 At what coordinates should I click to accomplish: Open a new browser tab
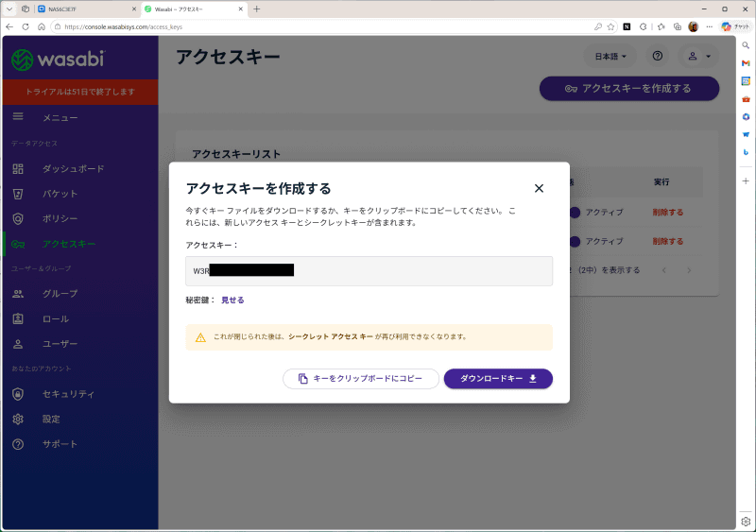[256, 9]
